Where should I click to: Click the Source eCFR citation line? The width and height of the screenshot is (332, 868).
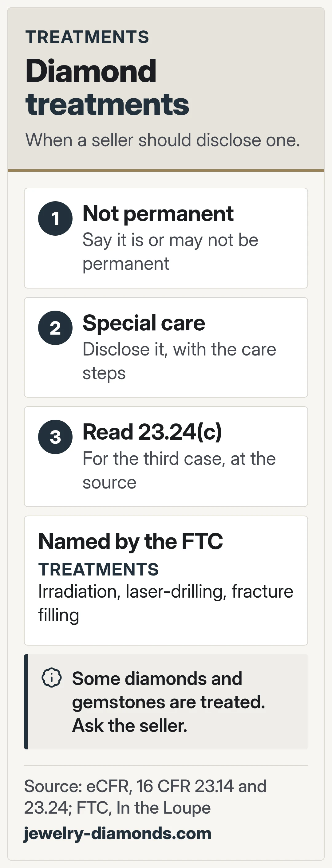coord(145,797)
